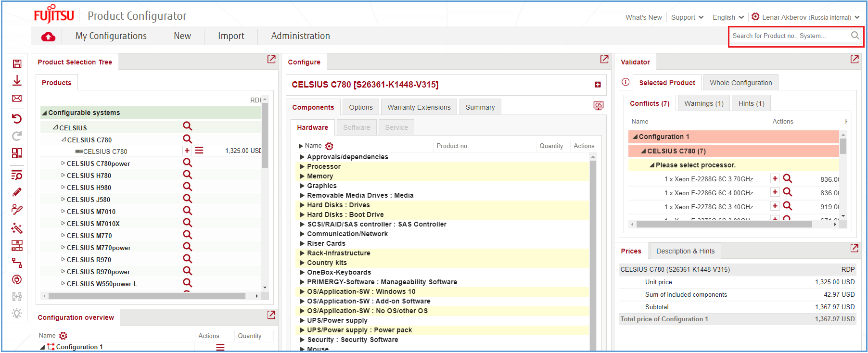
Task: Click the New menu button
Action: click(x=182, y=36)
